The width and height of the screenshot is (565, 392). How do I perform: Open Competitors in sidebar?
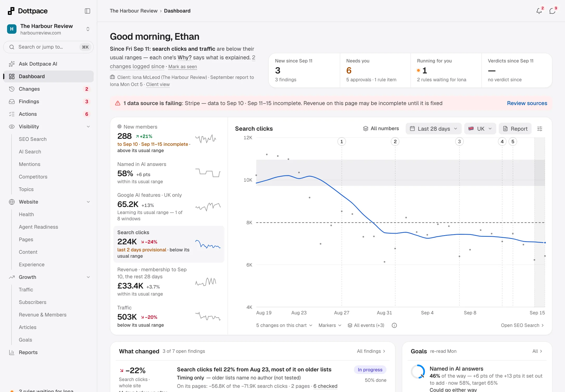(33, 177)
